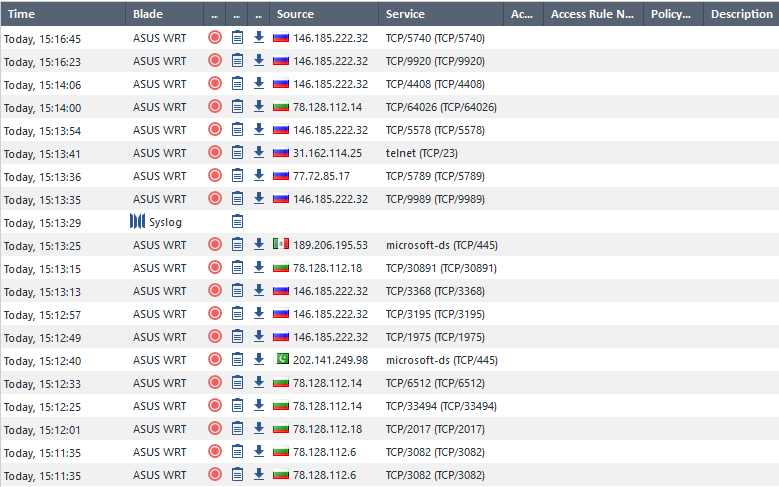This screenshot has width=779, height=487.
Task: Click Pakistan flag beside 202.141.249.98
Action: click(283, 359)
